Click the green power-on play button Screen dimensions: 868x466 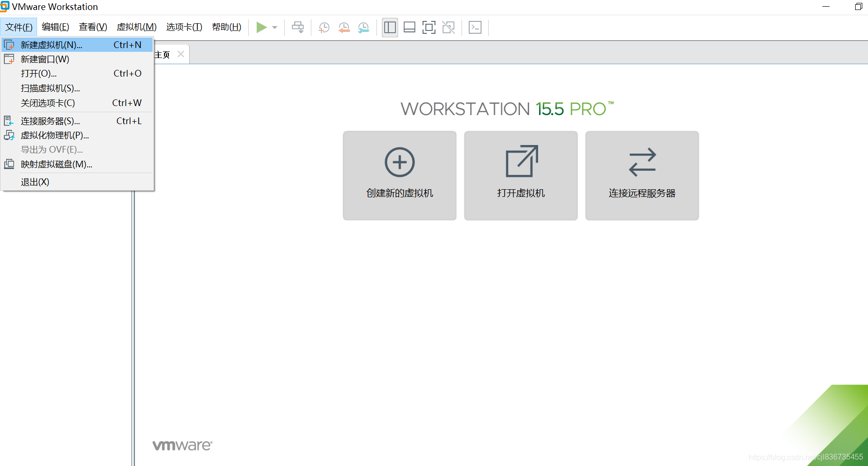(x=261, y=27)
